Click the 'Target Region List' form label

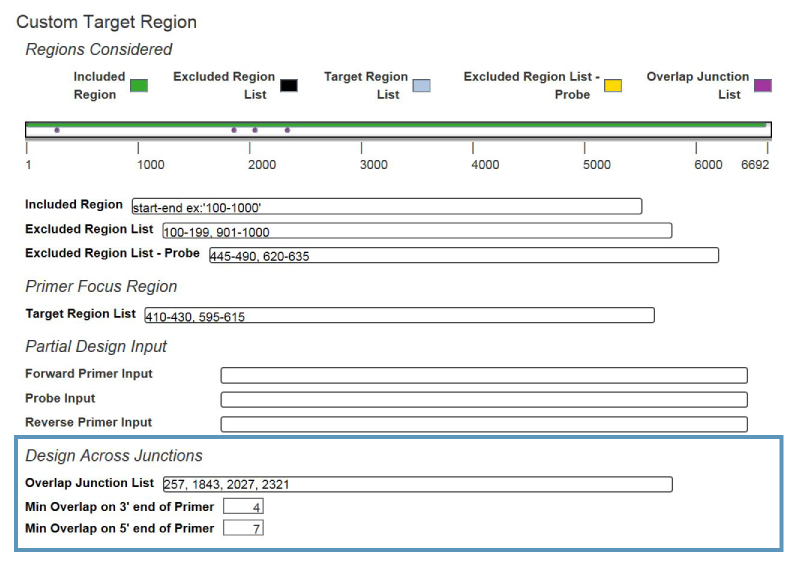pos(80,314)
